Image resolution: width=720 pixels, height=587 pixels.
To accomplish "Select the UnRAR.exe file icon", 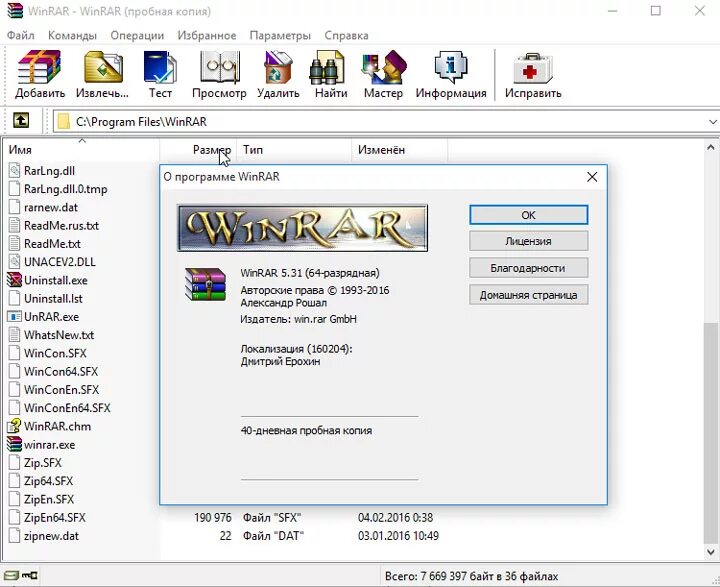I will point(15,316).
